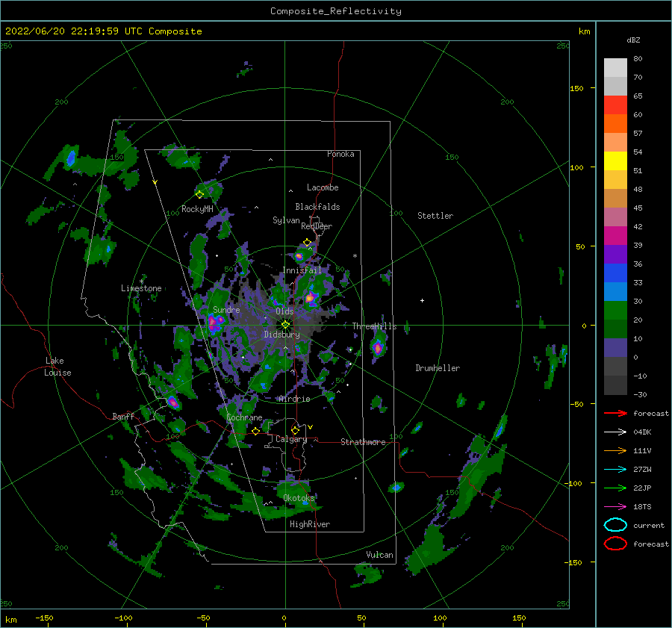The width and height of the screenshot is (672, 628).
Task: Click the Innisfail city label
Action: (302, 270)
